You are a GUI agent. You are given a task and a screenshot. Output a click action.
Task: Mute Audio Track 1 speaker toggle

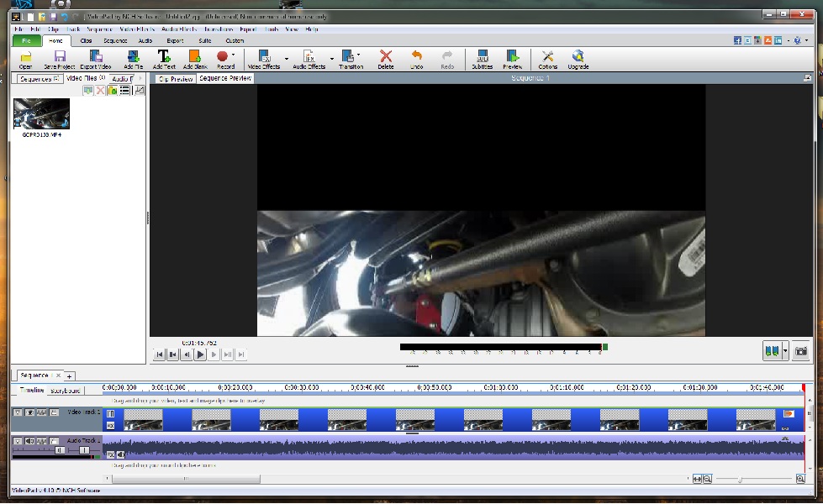[x=30, y=441]
